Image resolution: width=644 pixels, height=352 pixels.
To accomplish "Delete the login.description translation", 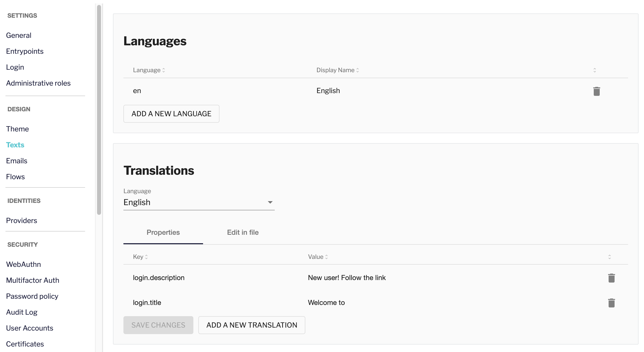I will (x=611, y=278).
